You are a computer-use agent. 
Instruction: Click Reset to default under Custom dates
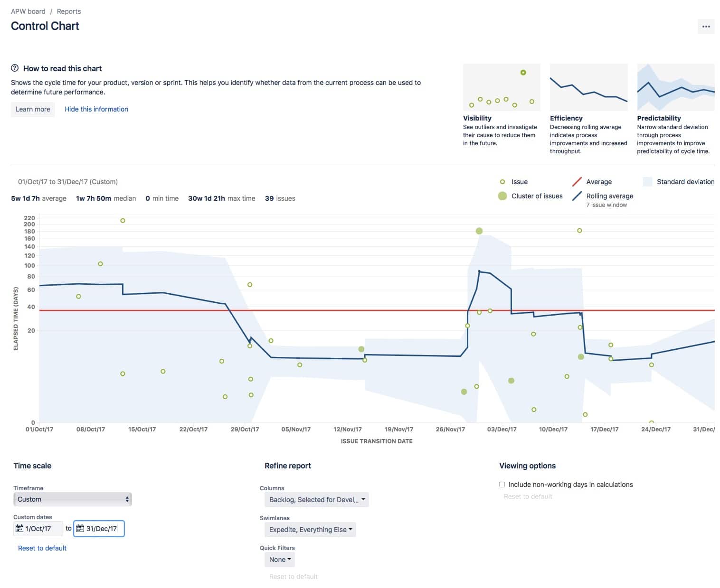click(x=42, y=548)
